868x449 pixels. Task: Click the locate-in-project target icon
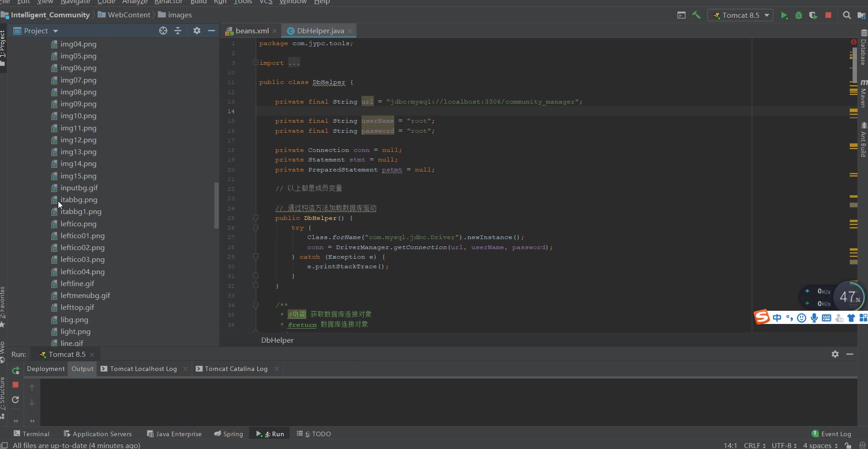[163, 31]
